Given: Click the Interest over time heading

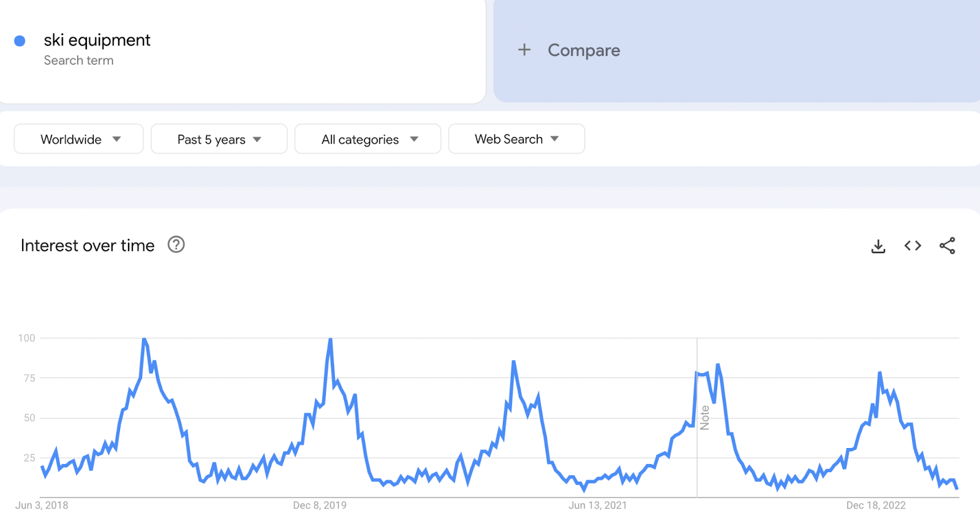Looking at the screenshot, I should [x=88, y=245].
